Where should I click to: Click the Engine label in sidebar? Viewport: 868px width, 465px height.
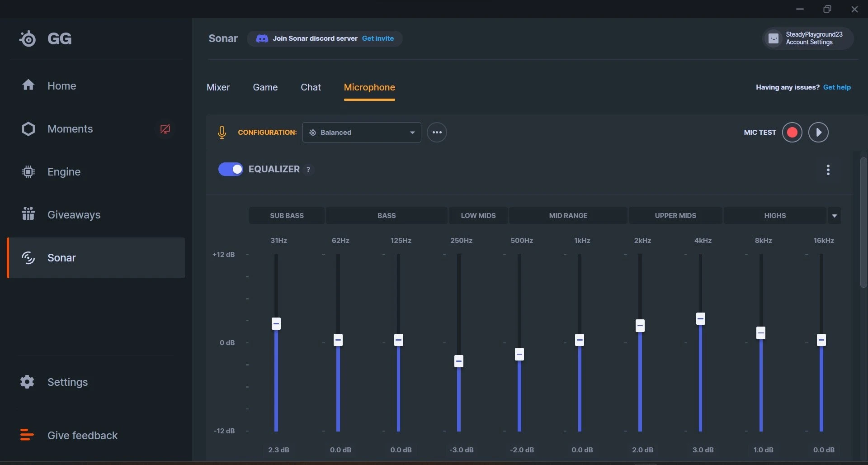(64, 172)
